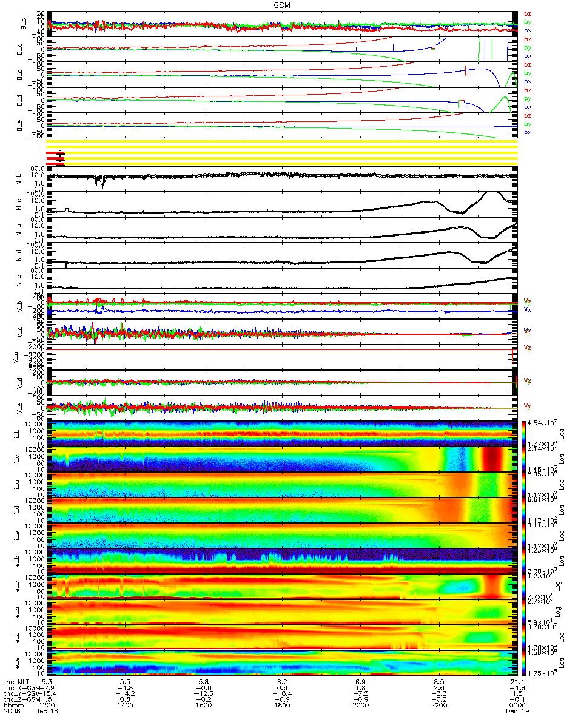Select bz legend entry beside B_e panel
This screenshot has width=564, height=728.
point(528,115)
